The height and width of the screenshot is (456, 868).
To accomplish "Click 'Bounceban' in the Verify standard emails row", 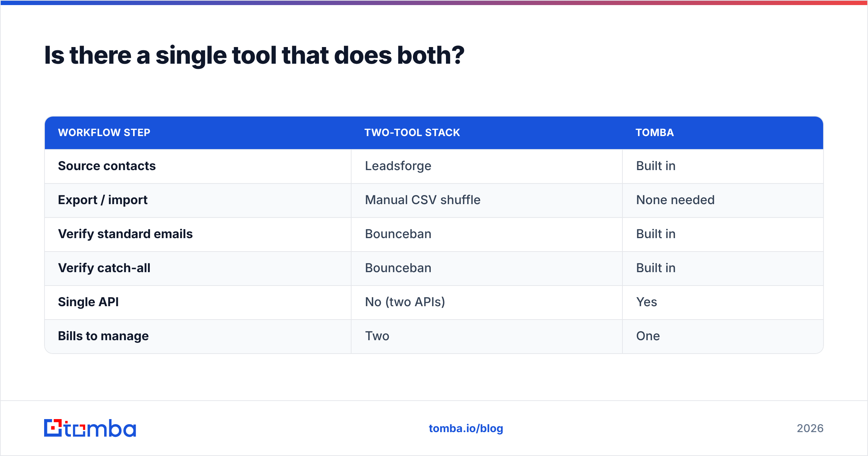I will (398, 234).
